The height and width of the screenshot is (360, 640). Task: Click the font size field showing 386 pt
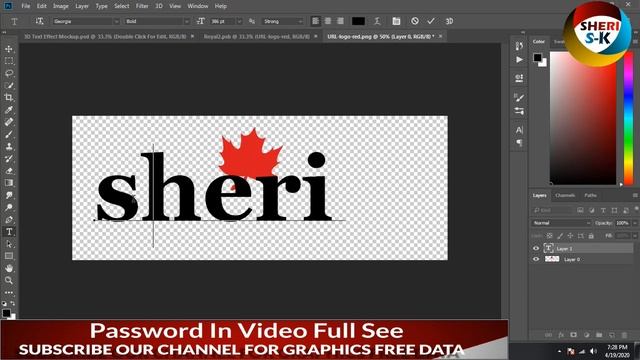pyautogui.click(x=222, y=21)
